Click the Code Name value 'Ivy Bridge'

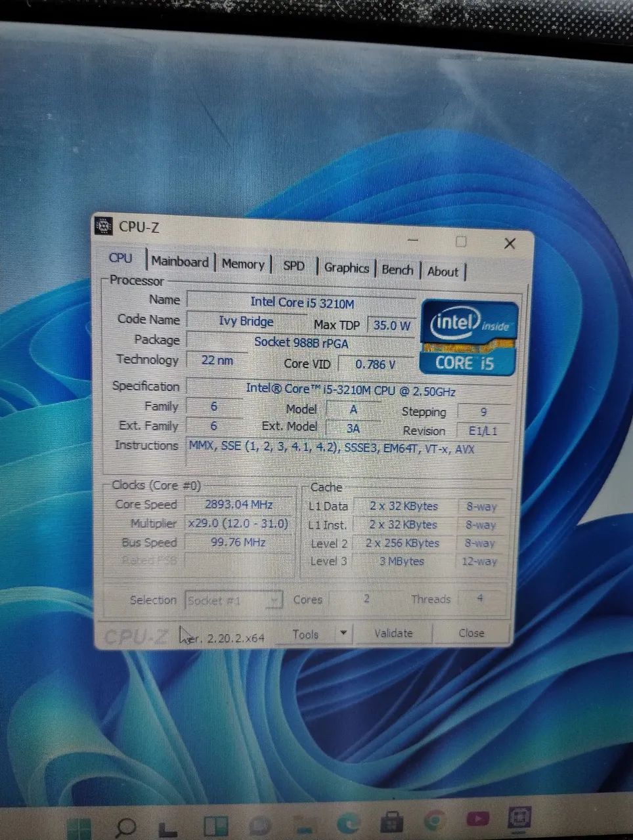(x=246, y=321)
